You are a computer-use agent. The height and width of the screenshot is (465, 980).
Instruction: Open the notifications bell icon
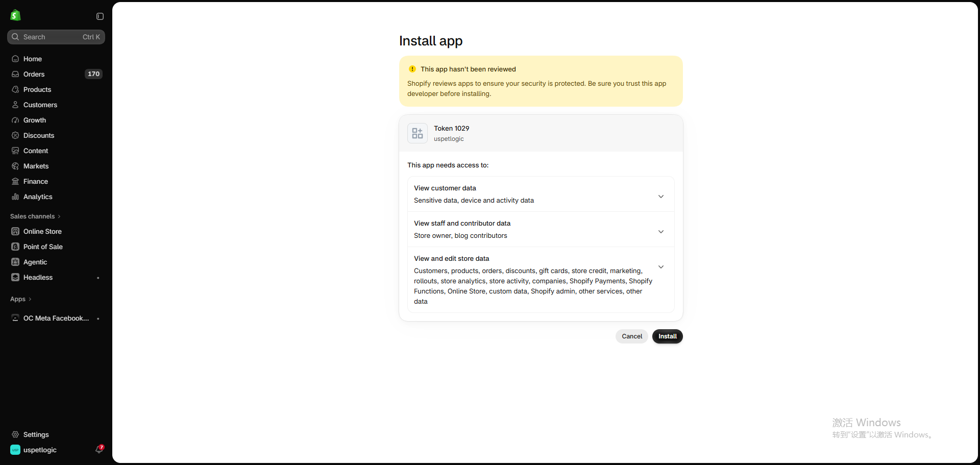99,449
